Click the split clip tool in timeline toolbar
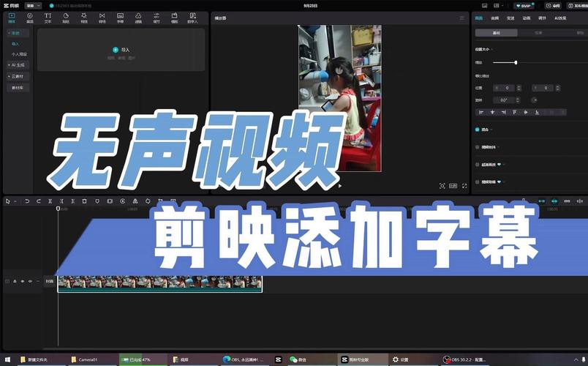The width and height of the screenshot is (588, 366). tap(50, 201)
